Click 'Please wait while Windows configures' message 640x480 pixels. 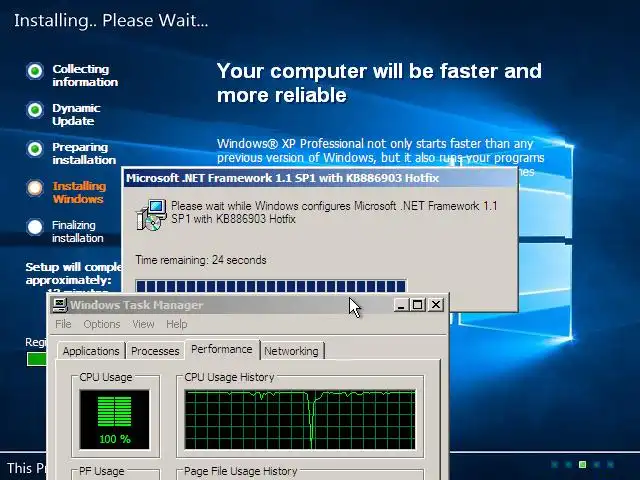point(334,212)
